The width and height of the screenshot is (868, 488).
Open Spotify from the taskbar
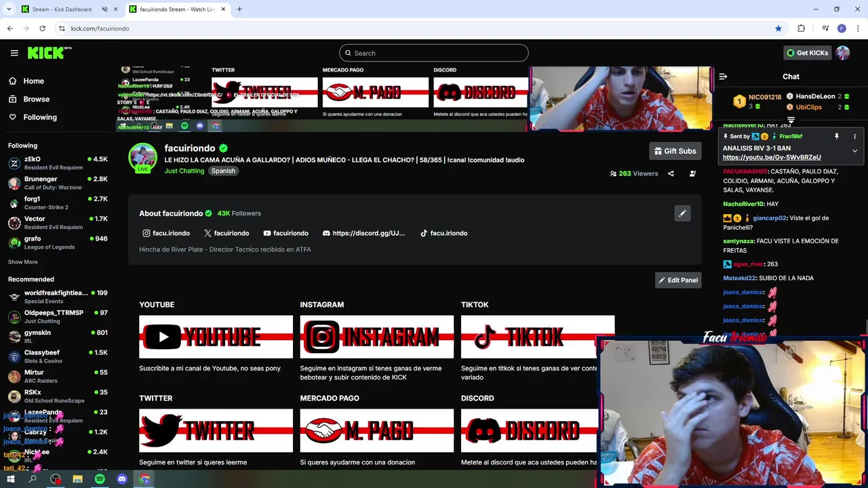(100, 479)
